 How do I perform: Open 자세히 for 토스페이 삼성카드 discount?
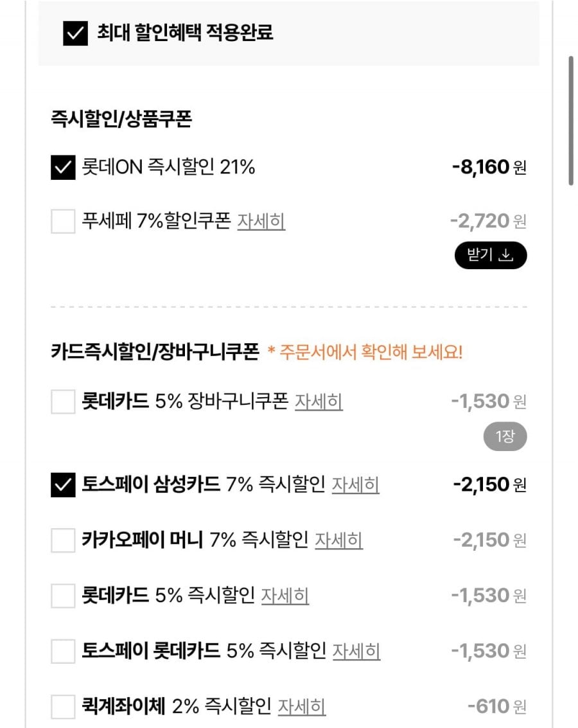356,484
